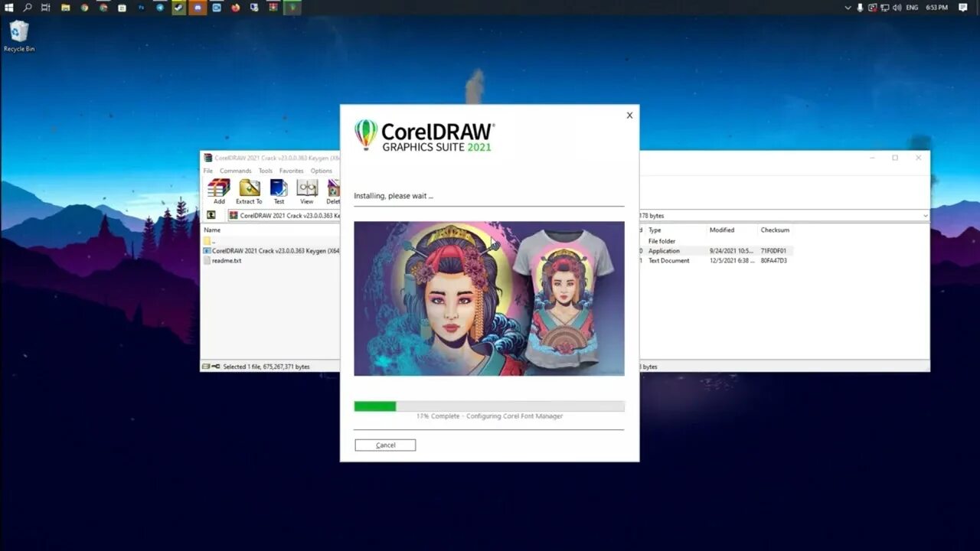Image resolution: width=980 pixels, height=551 pixels.
Task: Open the File menu in WinRAR
Action: tap(208, 171)
